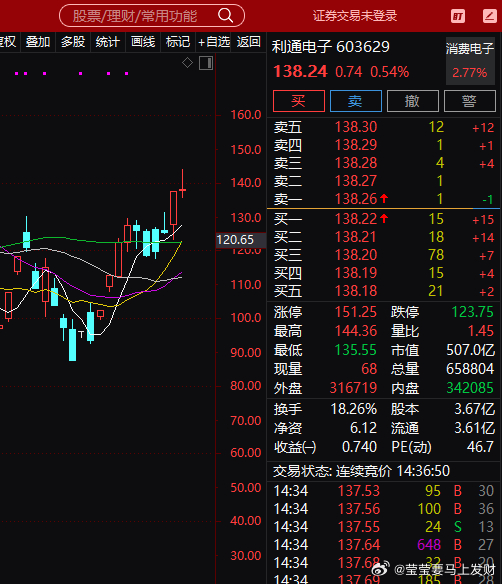502x584 pixels.
Task: Select the 画线 drawing tool
Action: pyautogui.click(x=143, y=42)
